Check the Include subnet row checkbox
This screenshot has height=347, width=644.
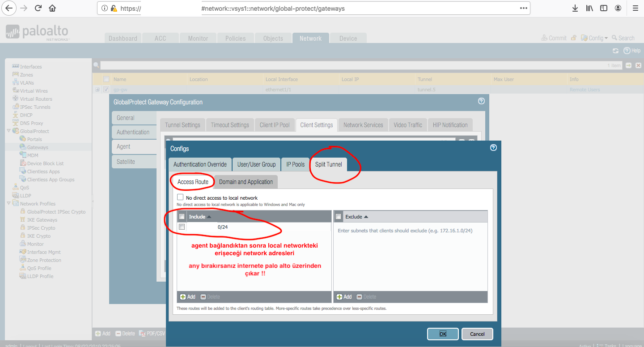[182, 227]
